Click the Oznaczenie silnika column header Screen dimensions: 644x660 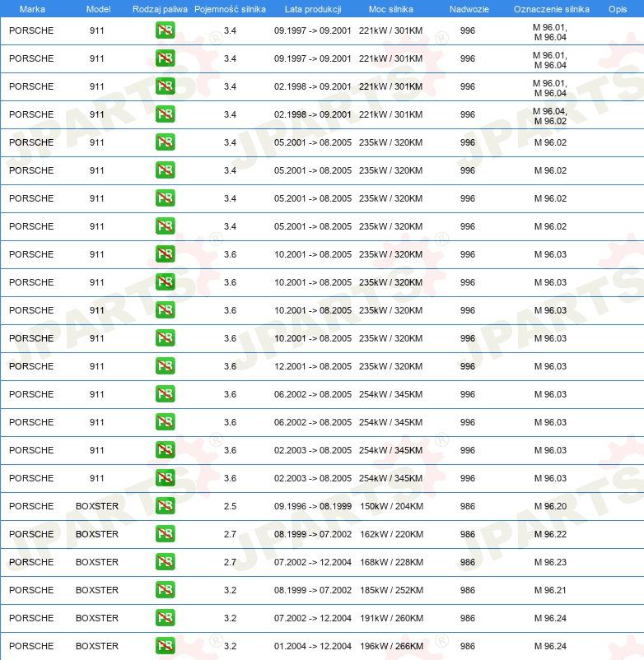coord(551,9)
